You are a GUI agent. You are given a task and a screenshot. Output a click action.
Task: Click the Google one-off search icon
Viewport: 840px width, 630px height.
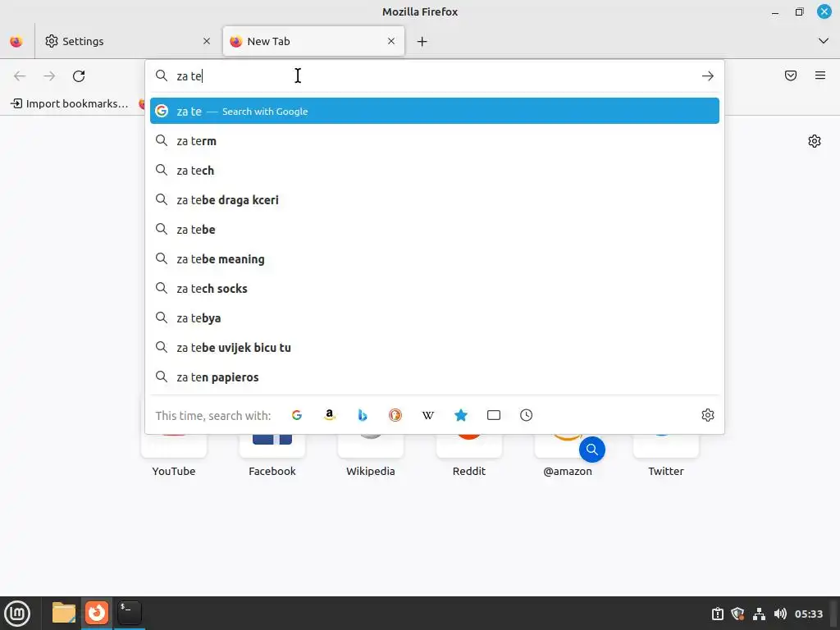click(297, 415)
